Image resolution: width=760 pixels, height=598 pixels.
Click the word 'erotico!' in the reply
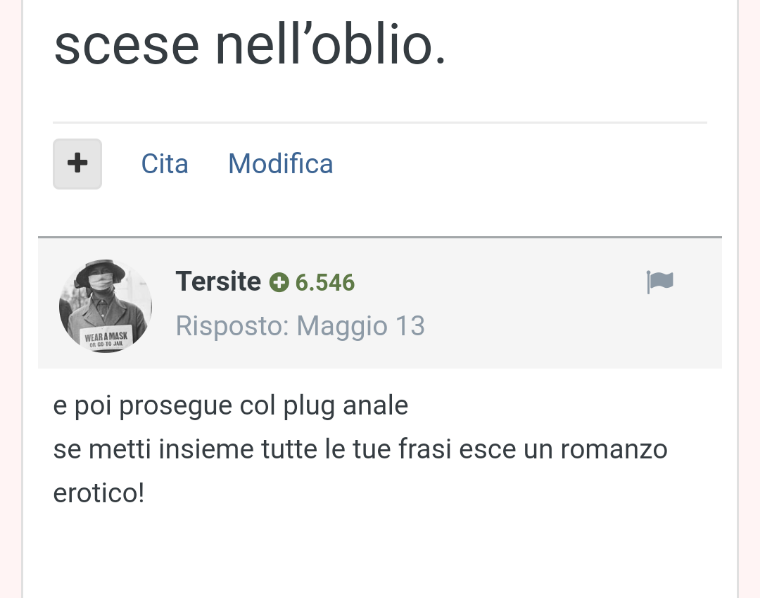tap(98, 493)
